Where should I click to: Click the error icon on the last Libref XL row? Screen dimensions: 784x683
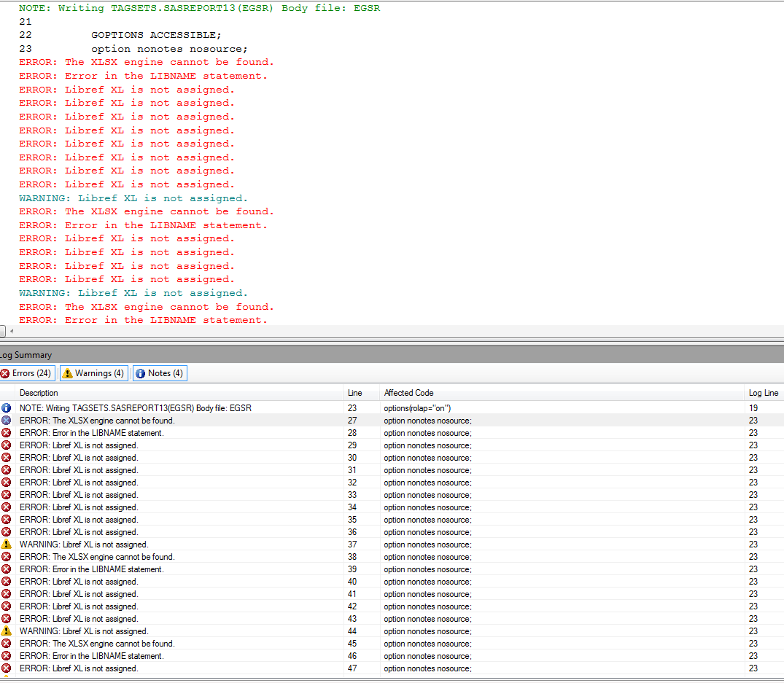[7, 668]
